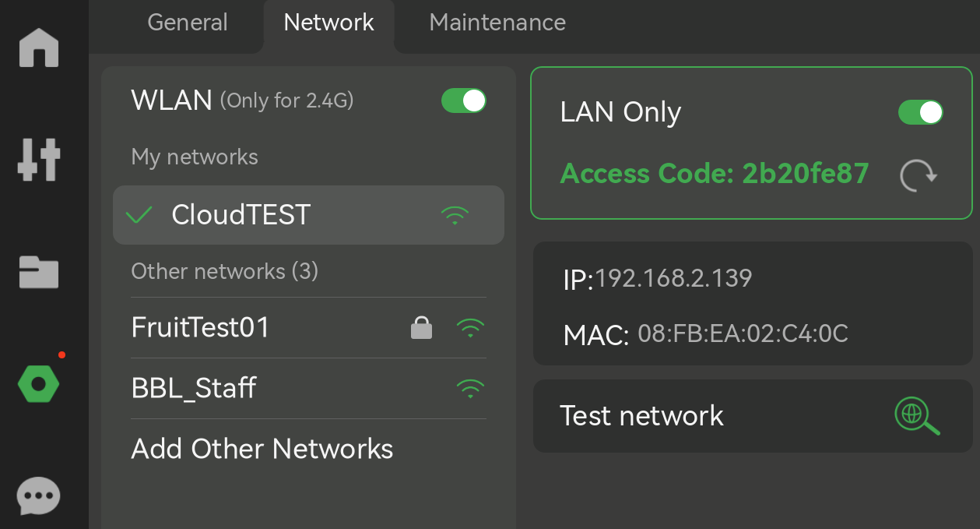Turn off LAN Only mode
Screen dimensions: 980x529
(x=921, y=112)
